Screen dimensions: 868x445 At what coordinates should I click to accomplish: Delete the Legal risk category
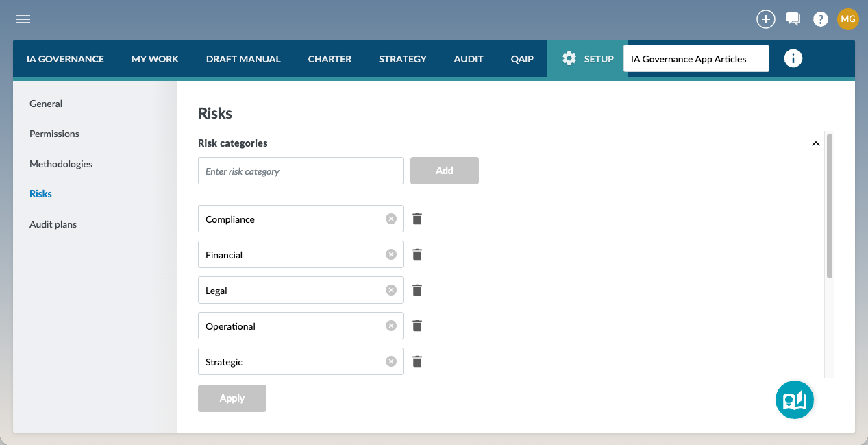417,290
